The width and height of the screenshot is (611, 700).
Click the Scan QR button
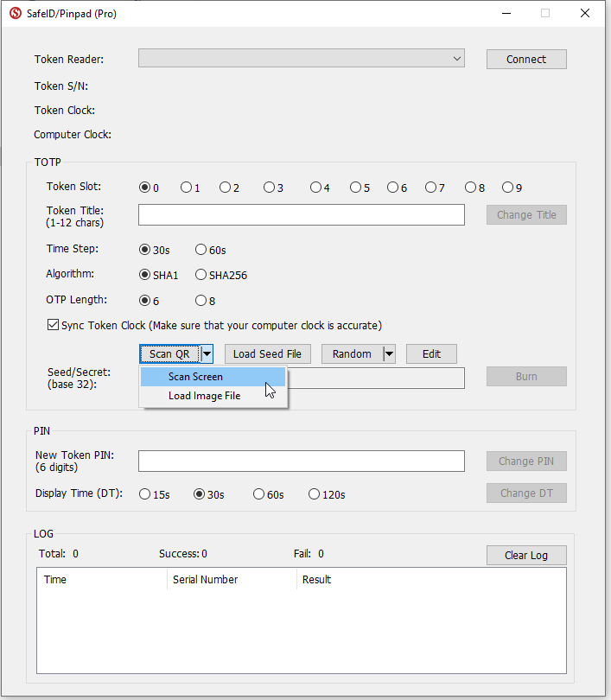(x=169, y=353)
